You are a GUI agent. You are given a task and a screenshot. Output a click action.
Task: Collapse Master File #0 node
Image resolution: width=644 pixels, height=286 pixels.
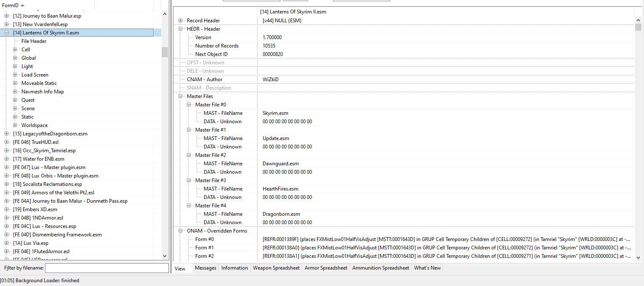[189, 105]
